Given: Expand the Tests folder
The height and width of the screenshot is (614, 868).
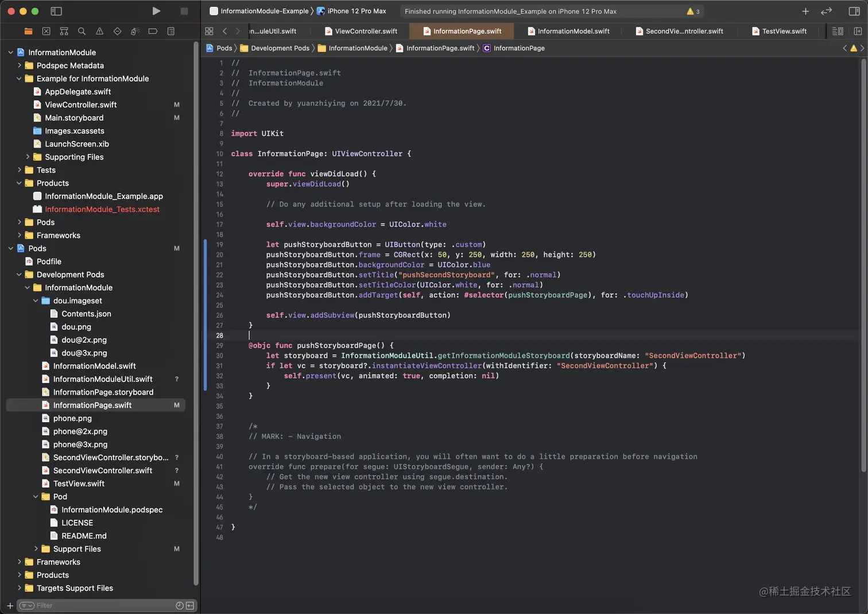Looking at the screenshot, I should 19,170.
